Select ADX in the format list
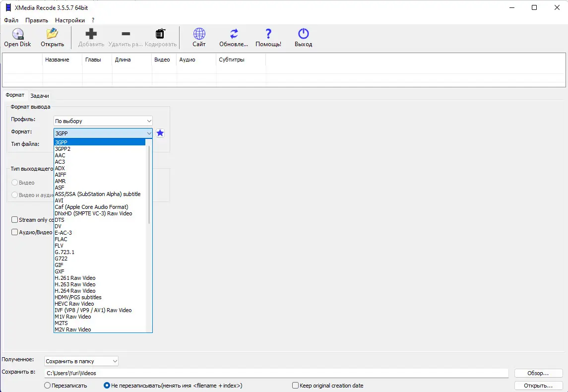 100,169
